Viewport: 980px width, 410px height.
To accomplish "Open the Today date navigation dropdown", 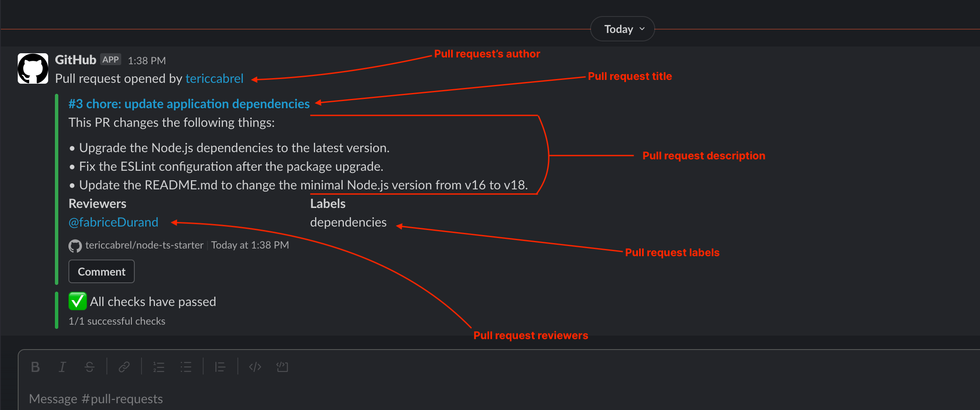I will pos(622,29).
